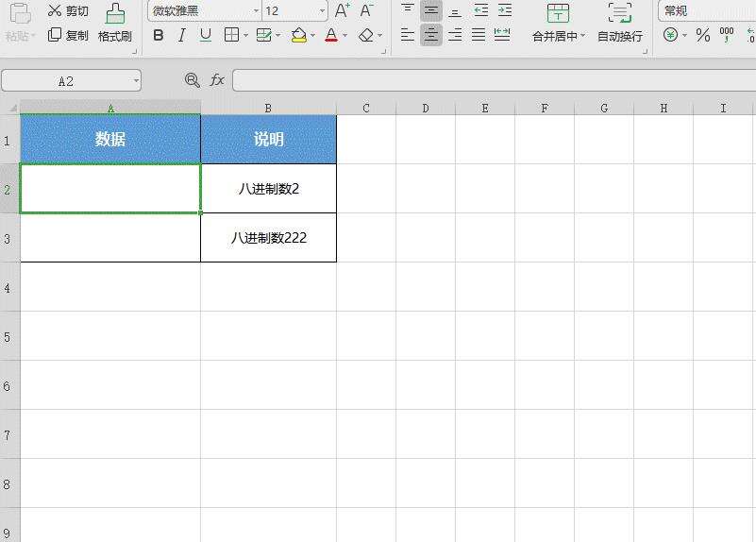This screenshot has height=542, width=756.
Task: Open the Name Box dropdown arrow
Action: pyautogui.click(x=137, y=81)
